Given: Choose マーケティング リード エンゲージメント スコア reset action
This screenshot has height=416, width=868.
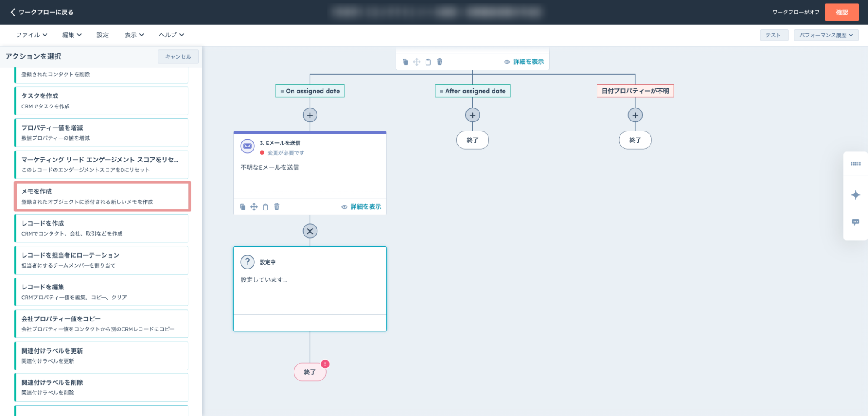Looking at the screenshot, I should pyautogui.click(x=102, y=164).
